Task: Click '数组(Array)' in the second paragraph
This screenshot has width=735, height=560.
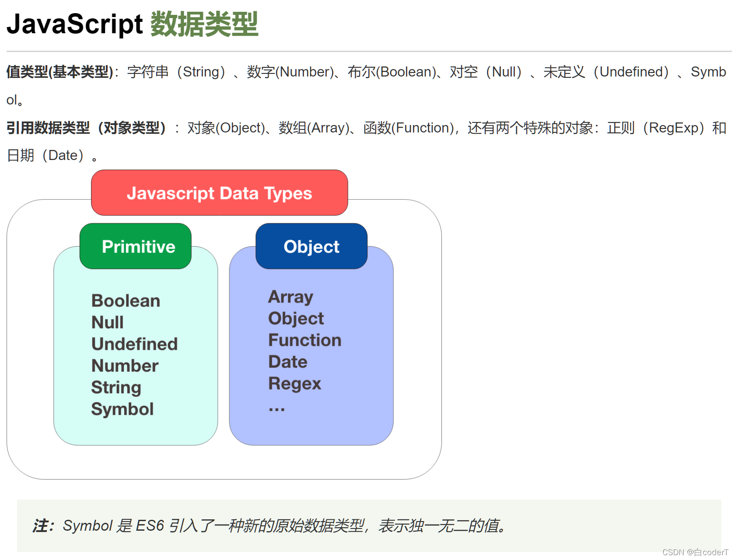Action: point(315,128)
